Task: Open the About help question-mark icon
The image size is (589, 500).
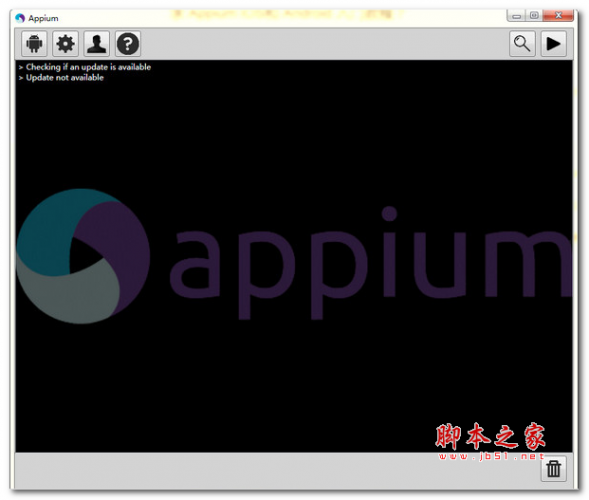Action: 128,44
